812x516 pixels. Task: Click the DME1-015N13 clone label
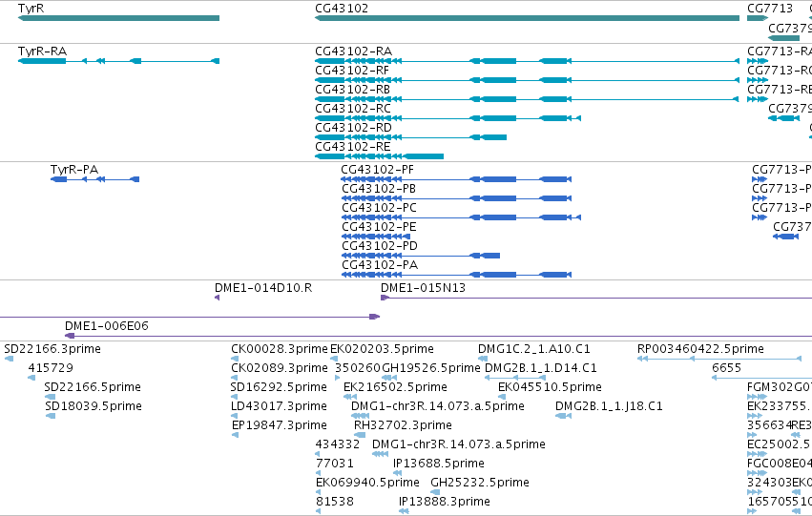pyautogui.click(x=423, y=288)
